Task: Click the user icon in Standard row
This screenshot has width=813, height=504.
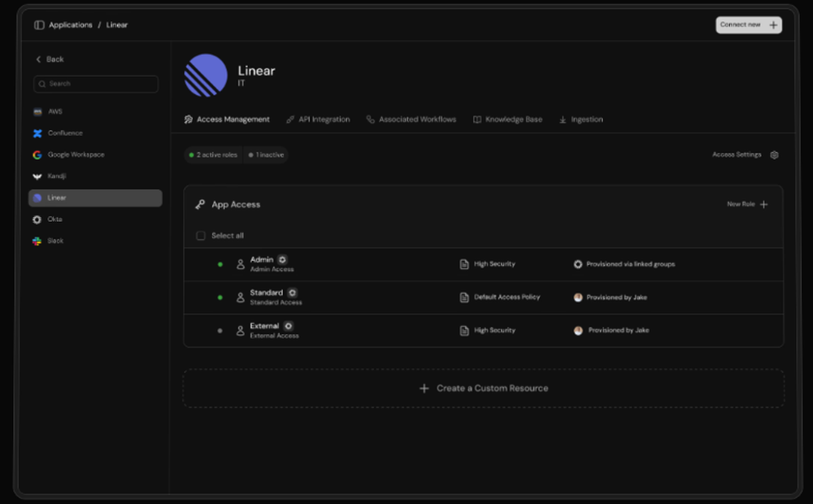Action: (240, 298)
